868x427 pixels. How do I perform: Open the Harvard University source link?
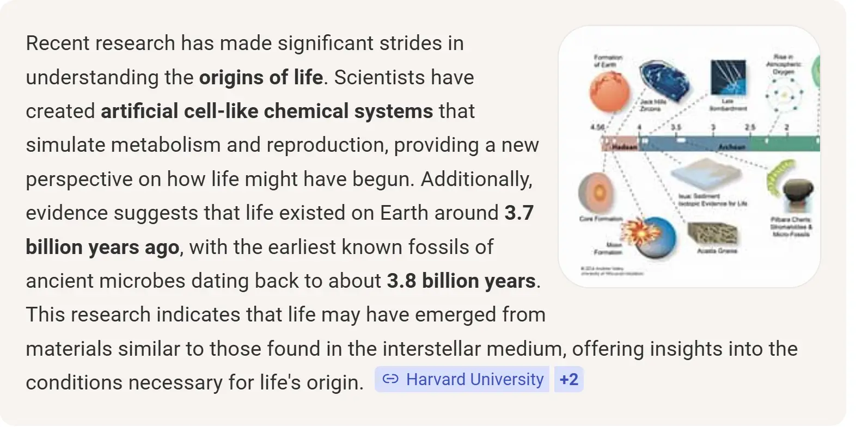(x=474, y=379)
